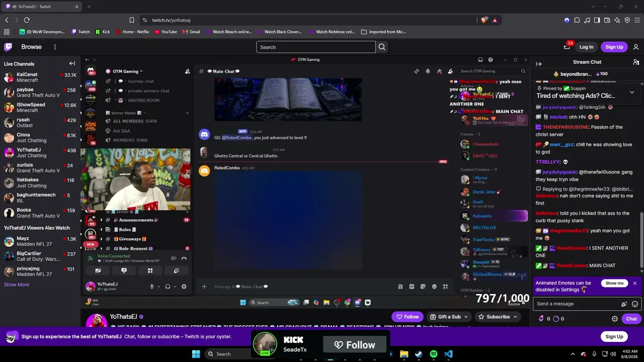The image size is (644, 362).
Task: Open the chat community users list icon
Action: (x=636, y=62)
